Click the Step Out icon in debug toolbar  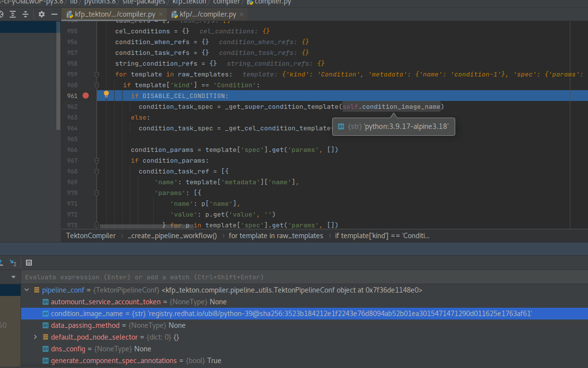1,263
